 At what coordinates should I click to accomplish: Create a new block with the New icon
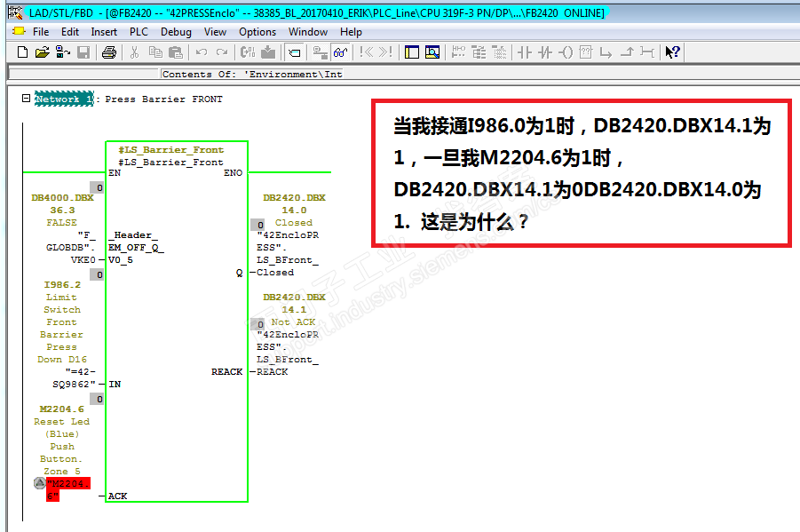click(22, 52)
